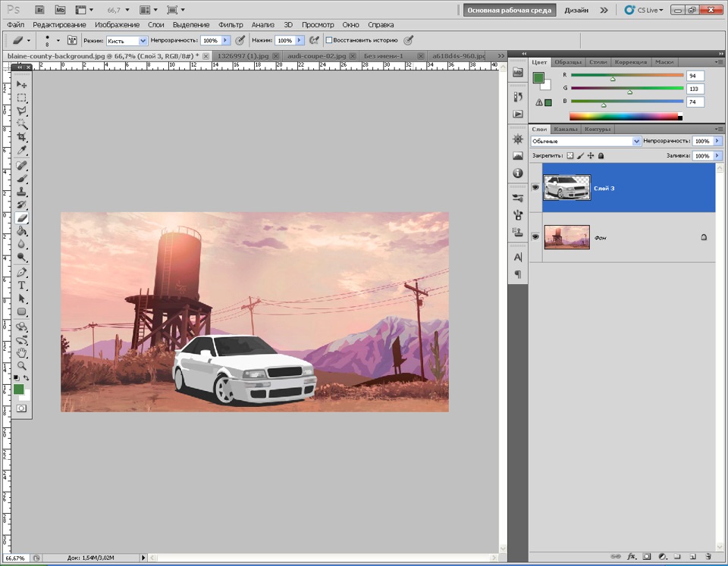
Task: Switch to the Образцы tab
Action: (568, 62)
